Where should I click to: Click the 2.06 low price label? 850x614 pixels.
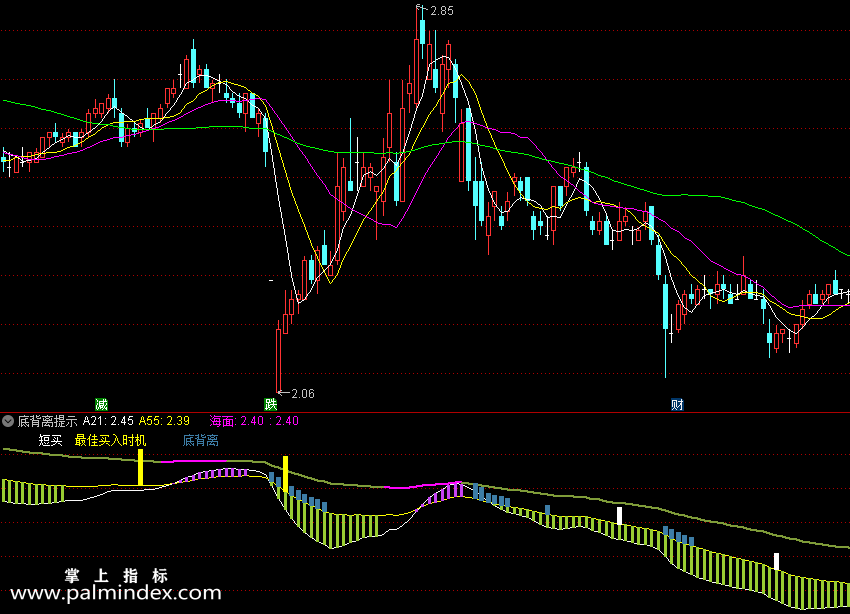tap(303, 394)
